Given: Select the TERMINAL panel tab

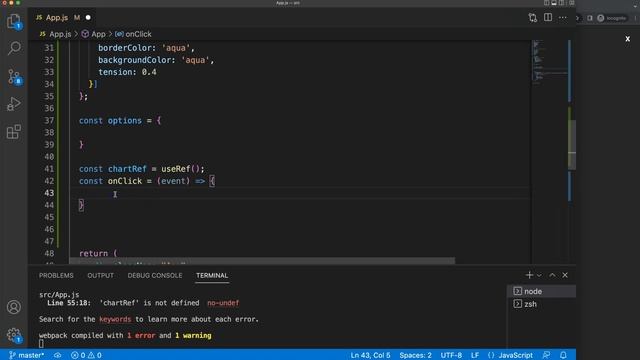Looking at the screenshot, I should click(212, 276).
